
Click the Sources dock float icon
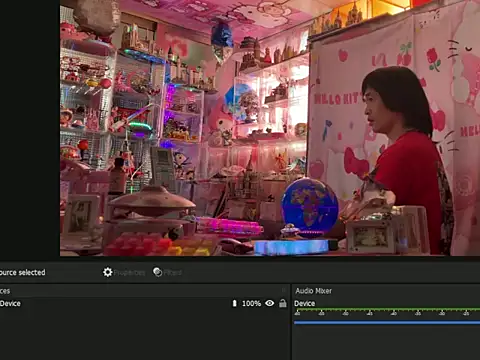(284, 291)
